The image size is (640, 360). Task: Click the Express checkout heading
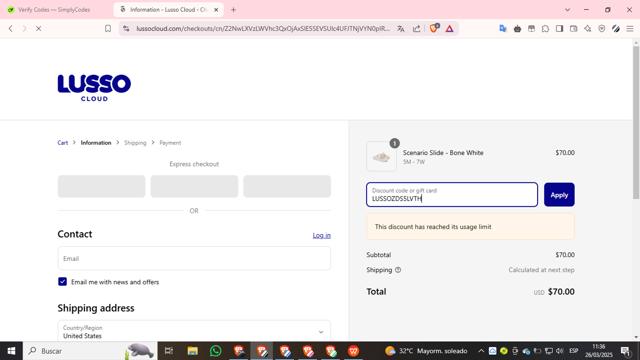(194, 164)
